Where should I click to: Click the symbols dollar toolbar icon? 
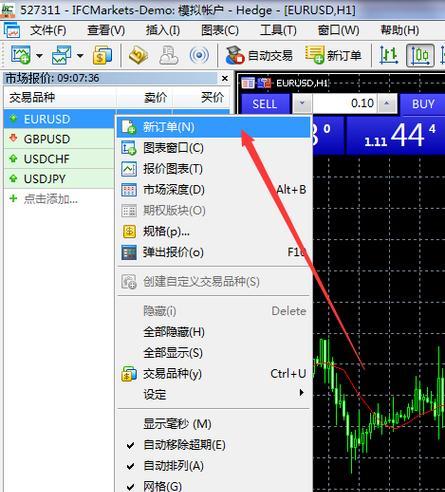[x=102, y=55]
